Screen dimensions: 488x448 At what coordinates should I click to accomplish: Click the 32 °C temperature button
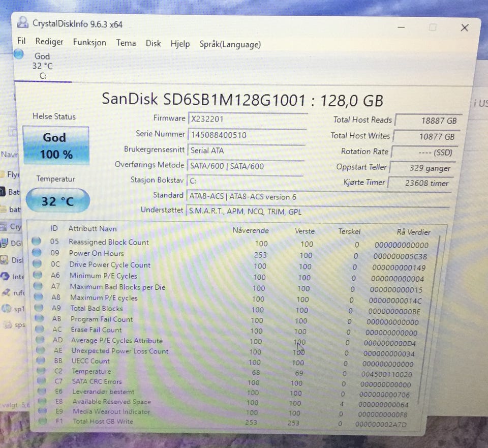tap(58, 201)
